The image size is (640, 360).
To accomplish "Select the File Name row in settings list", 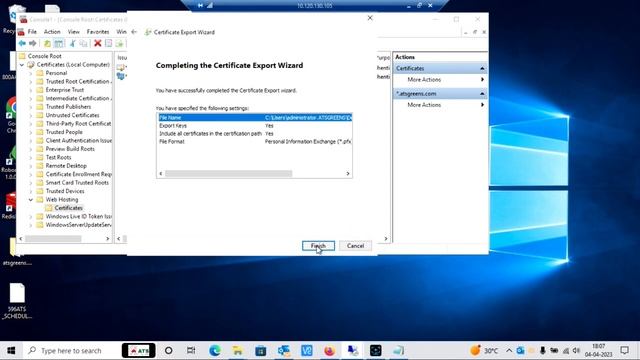I will click(x=255, y=118).
